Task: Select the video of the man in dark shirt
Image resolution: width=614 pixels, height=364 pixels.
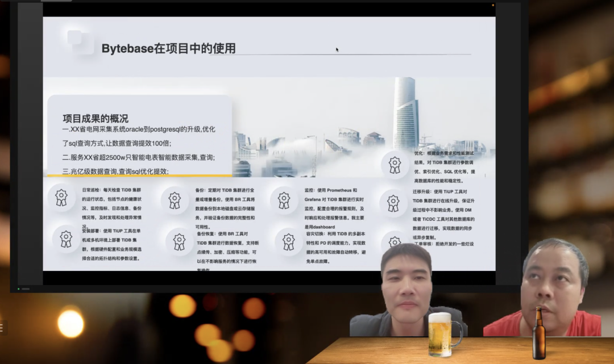Action: tap(407, 290)
